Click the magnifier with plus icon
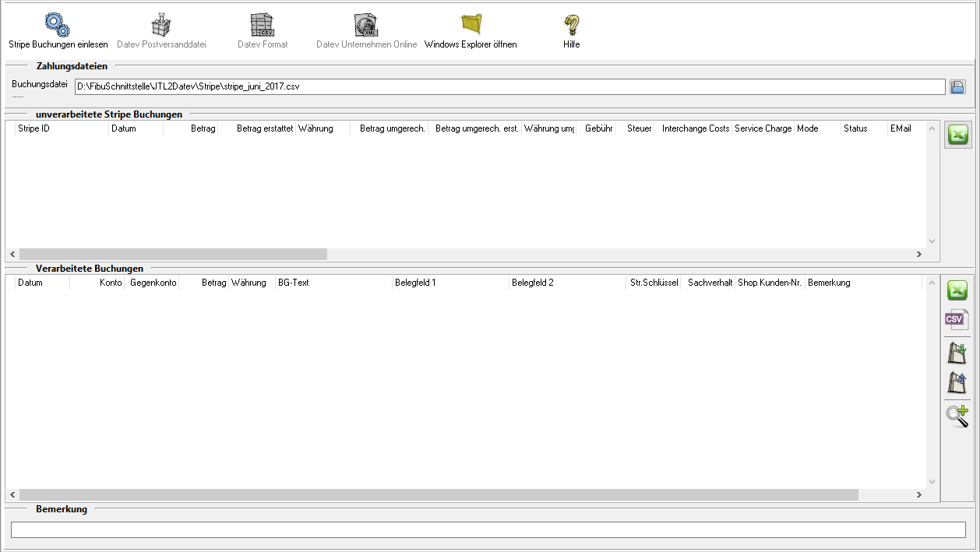The height and width of the screenshot is (552, 980). [957, 415]
